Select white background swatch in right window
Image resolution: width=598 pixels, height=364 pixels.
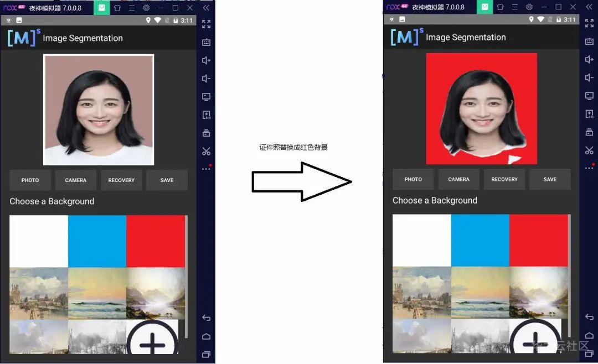coord(422,241)
